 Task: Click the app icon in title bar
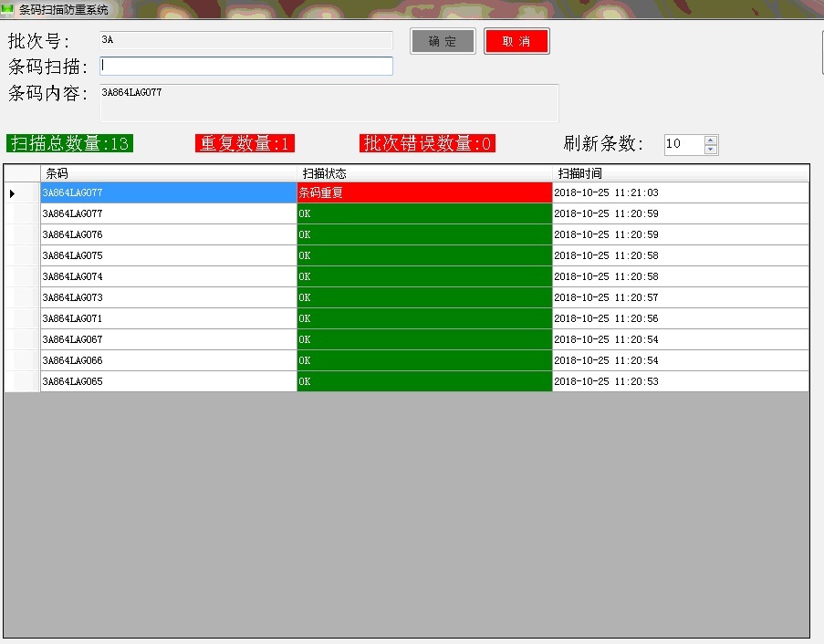point(9,9)
